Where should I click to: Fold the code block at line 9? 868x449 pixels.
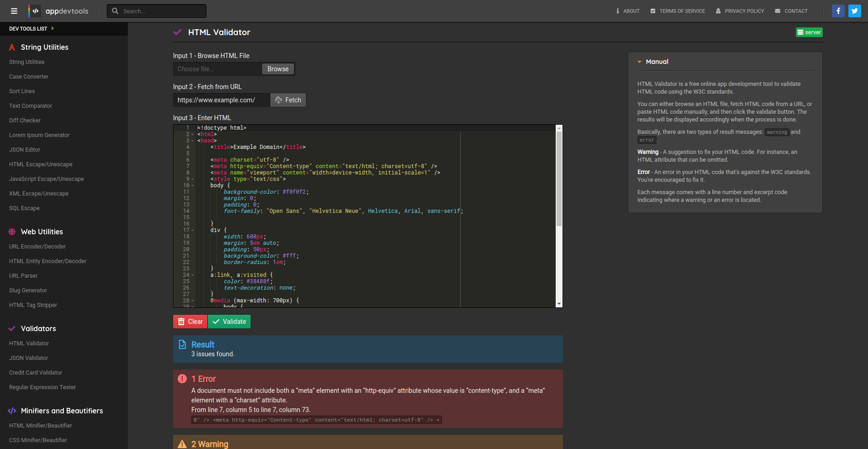(x=193, y=180)
